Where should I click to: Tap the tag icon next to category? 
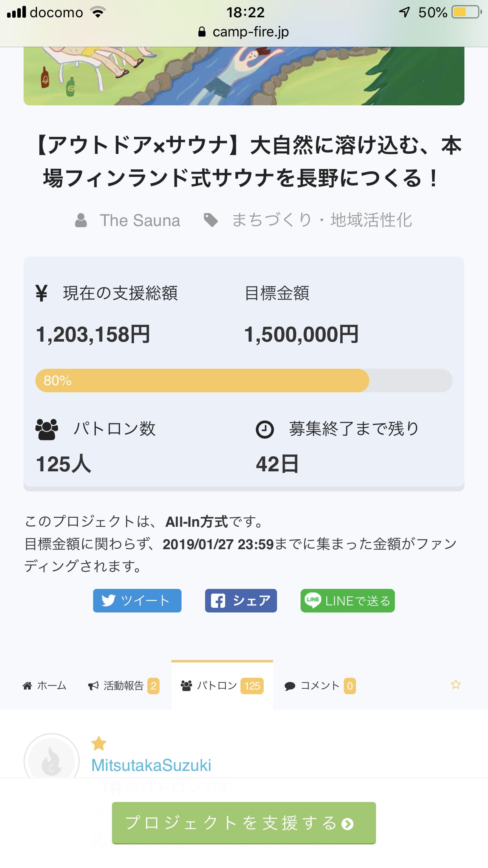tap(211, 220)
